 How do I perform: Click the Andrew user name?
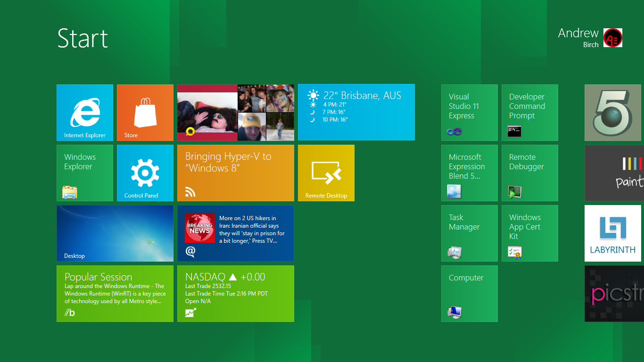(578, 33)
